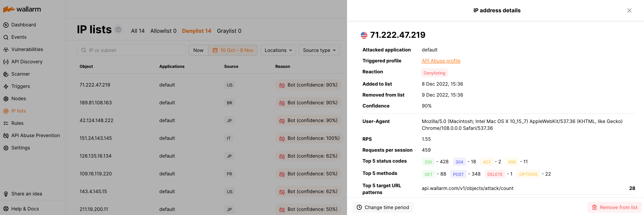
Task: Click the IP or subnet search field
Action: click(x=131, y=50)
